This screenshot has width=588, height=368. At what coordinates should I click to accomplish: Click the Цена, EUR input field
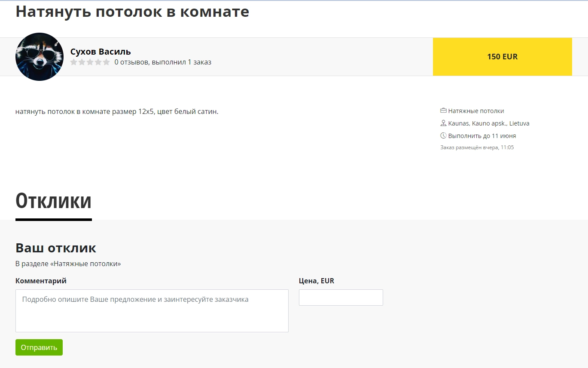tap(341, 297)
